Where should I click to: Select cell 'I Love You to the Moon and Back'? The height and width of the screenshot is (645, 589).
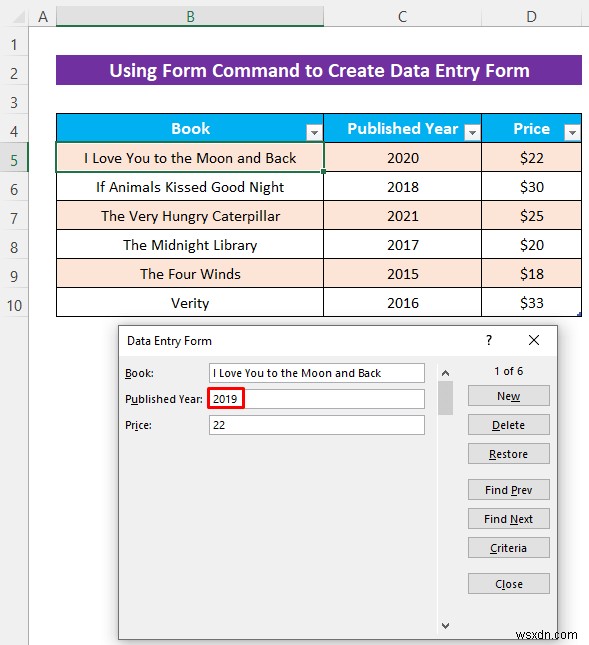tap(190, 158)
